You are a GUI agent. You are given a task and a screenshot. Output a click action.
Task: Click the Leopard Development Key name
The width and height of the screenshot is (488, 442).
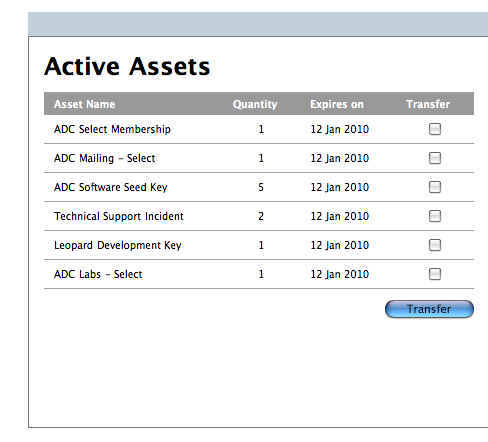click(x=118, y=245)
